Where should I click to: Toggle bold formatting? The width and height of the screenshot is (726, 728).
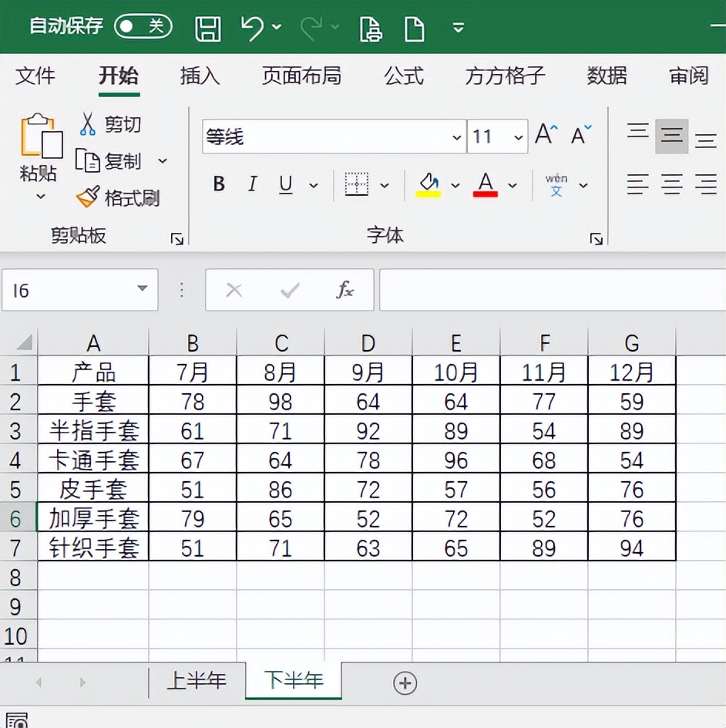click(218, 185)
